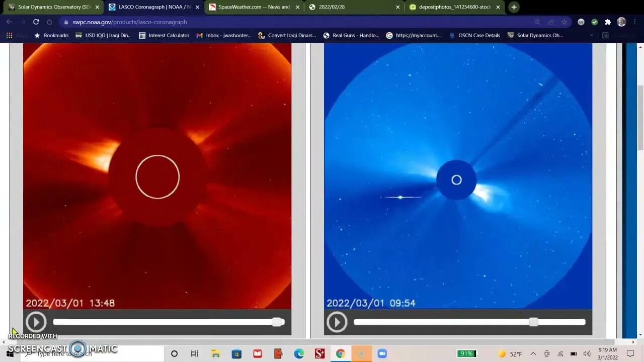Click the red LASCO C2 coronagraph image
644x362 pixels.
point(157,176)
